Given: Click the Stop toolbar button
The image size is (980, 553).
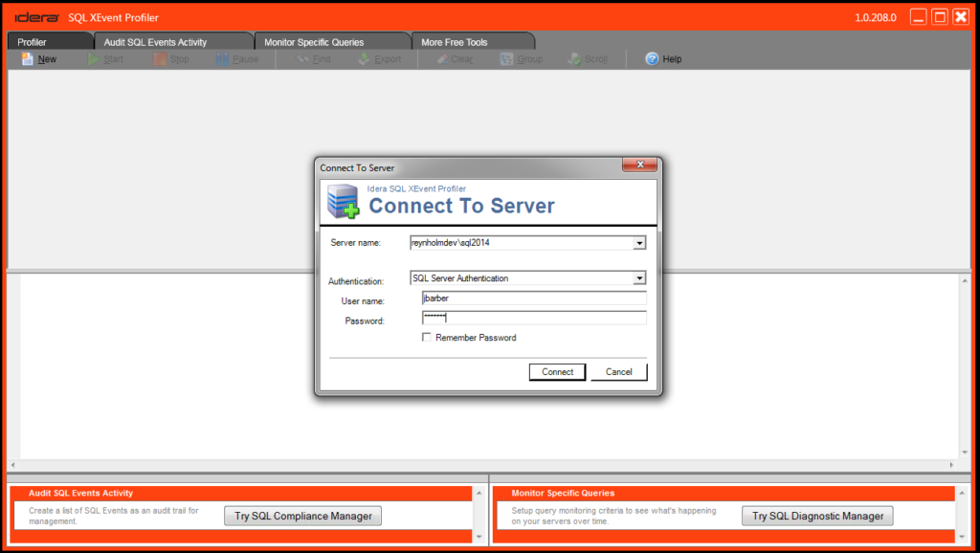Looking at the screenshot, I should [x=170, y=58].
